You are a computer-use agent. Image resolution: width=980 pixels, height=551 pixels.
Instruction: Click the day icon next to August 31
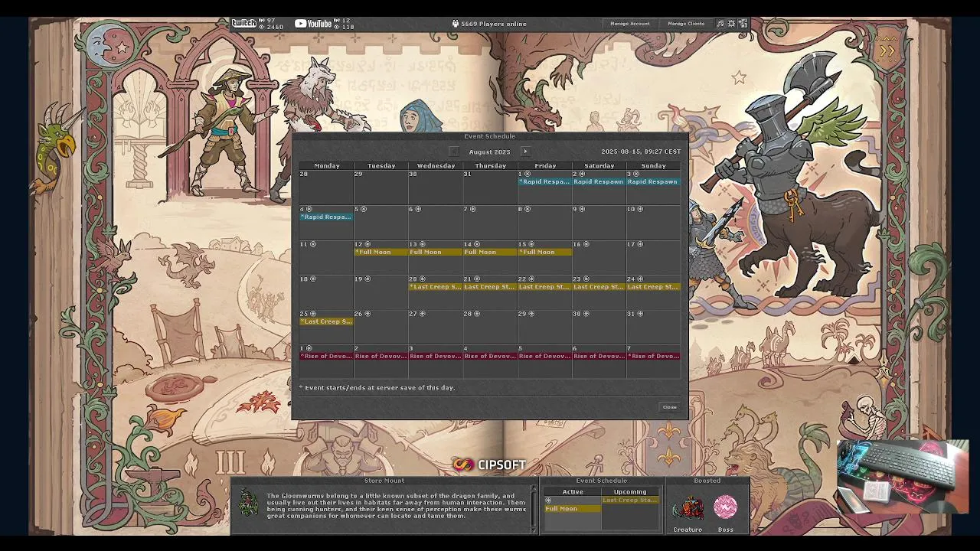639,314
